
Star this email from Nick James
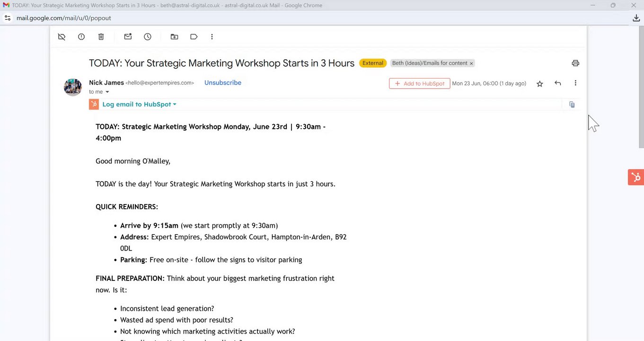click(540, 83)
